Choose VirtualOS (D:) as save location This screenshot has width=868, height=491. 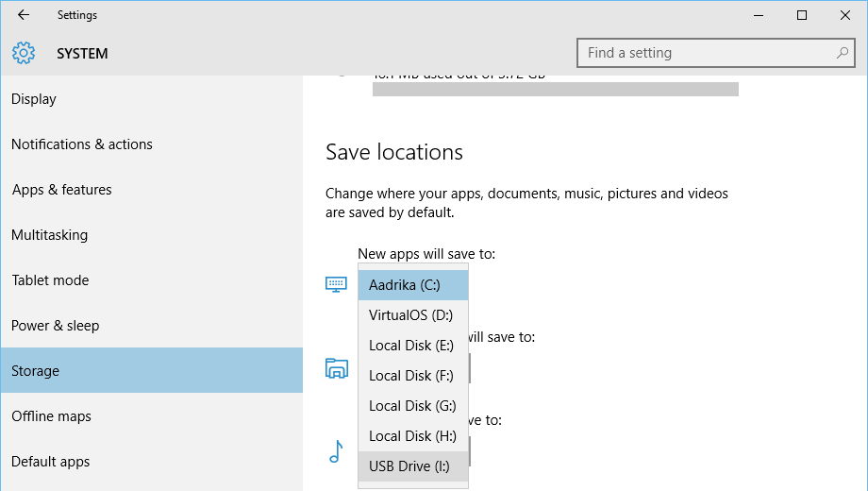[x=413, y=315]
